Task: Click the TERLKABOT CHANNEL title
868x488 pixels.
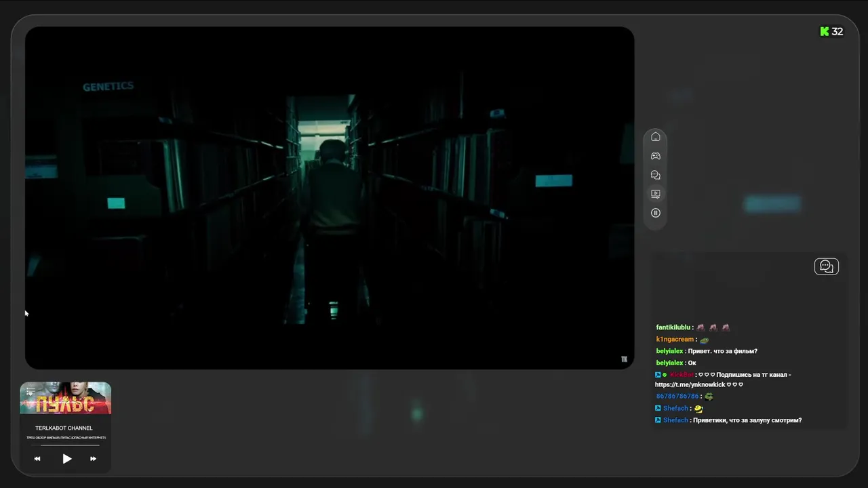Action: click(x=64, y=428)
